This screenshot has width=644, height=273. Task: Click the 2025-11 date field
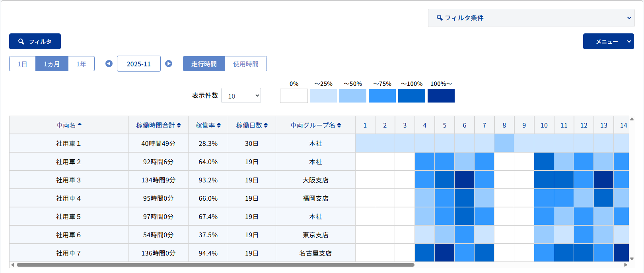click(x=138, y=64)
